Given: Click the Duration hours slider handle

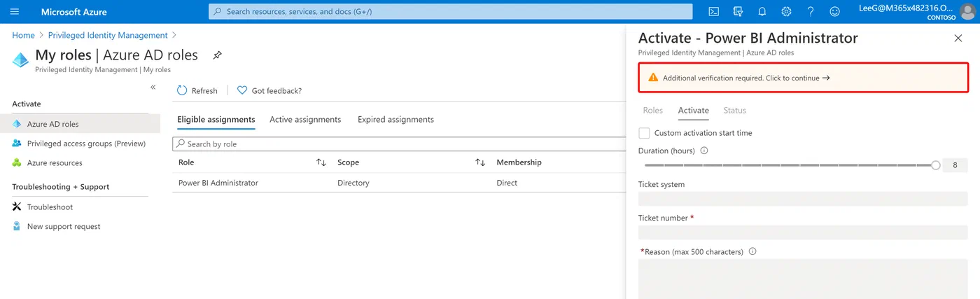Looking at the screenshot, I should click(x=936, y=165).
